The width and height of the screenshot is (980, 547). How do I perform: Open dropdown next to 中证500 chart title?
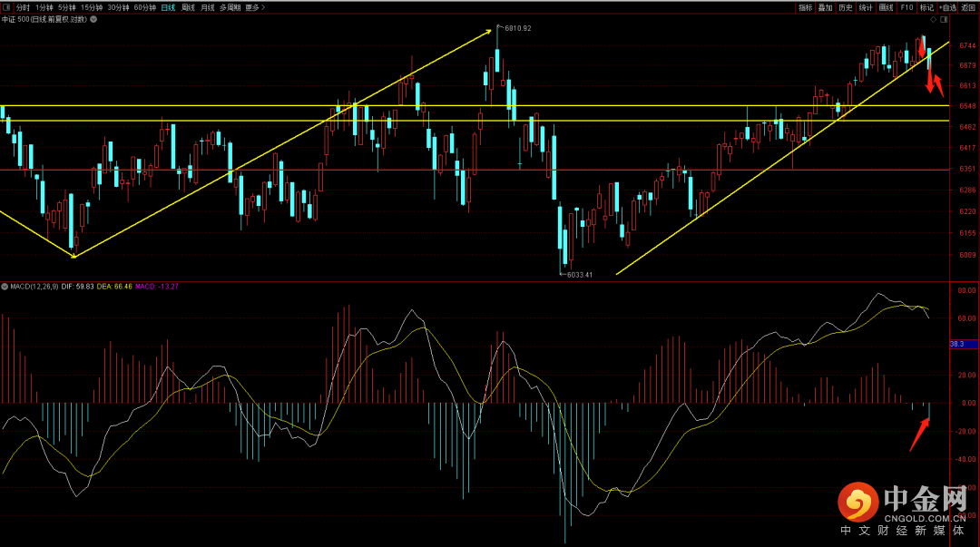tap(93, 19)
